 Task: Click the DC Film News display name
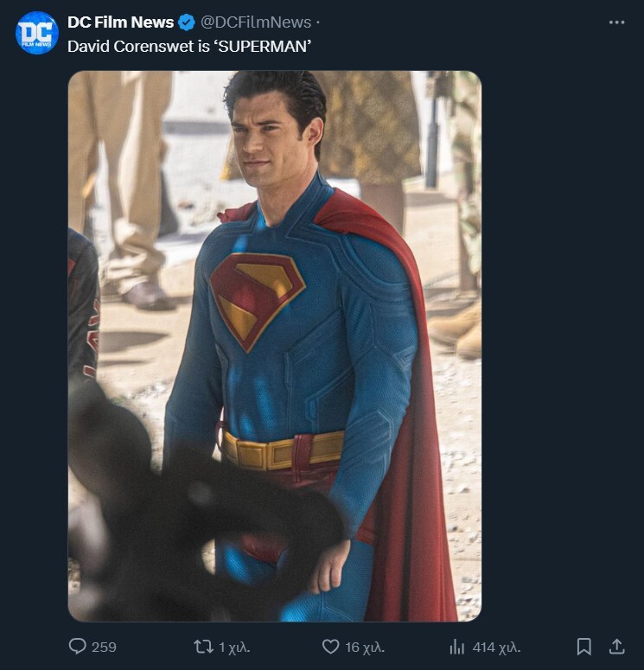[120, 22]
